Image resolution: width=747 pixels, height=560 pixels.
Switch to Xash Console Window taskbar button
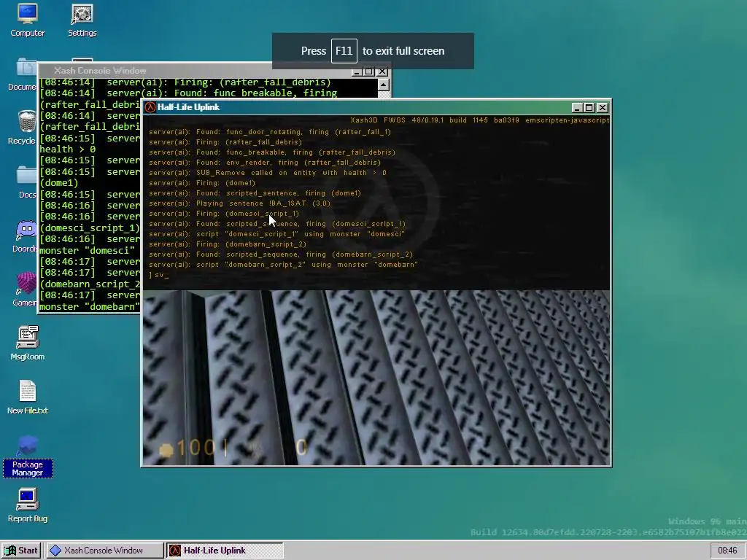(x=104, y=551)
